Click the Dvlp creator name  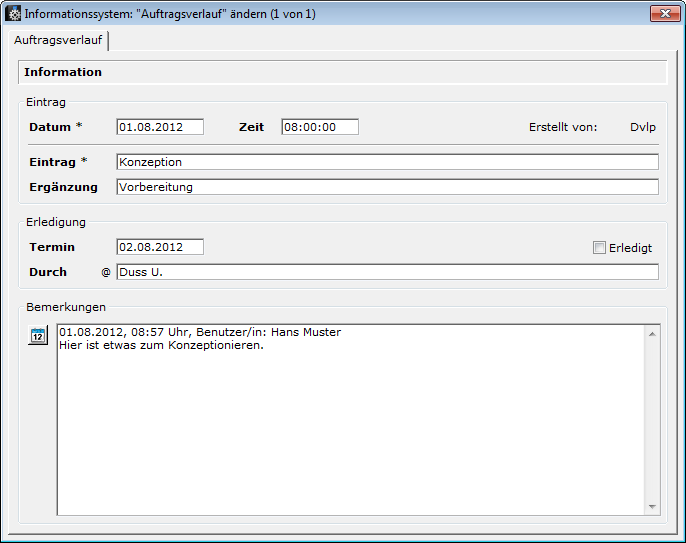(643, 127)
